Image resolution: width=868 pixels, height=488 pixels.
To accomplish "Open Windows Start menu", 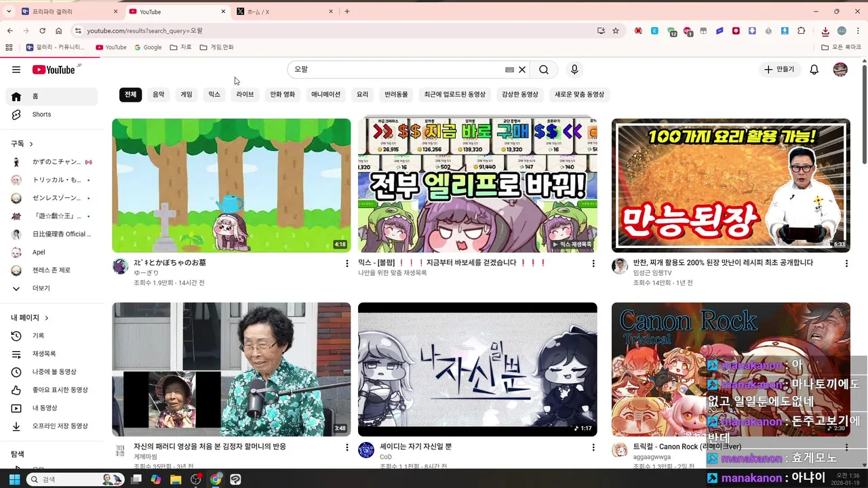I will (14, 479).
